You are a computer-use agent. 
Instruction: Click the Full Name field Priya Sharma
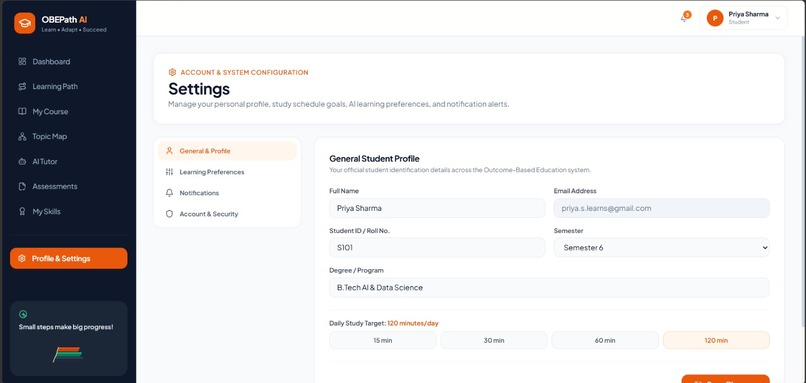437,208
